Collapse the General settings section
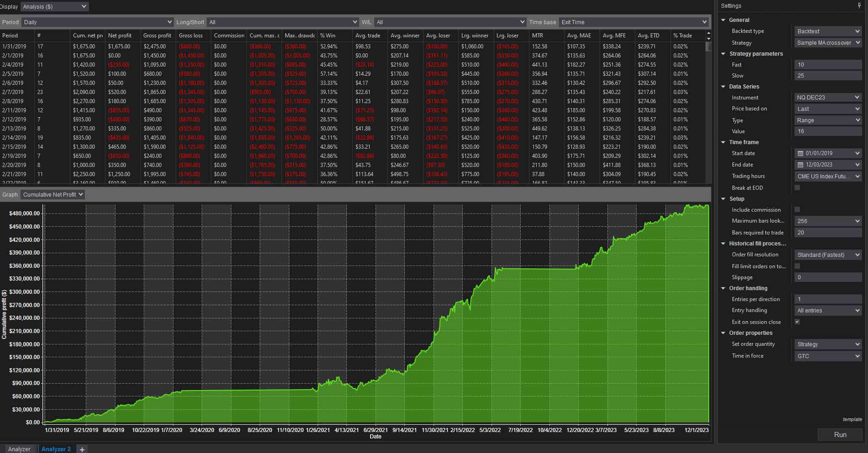Screen dimensions: 868x453 coord(723,20)
